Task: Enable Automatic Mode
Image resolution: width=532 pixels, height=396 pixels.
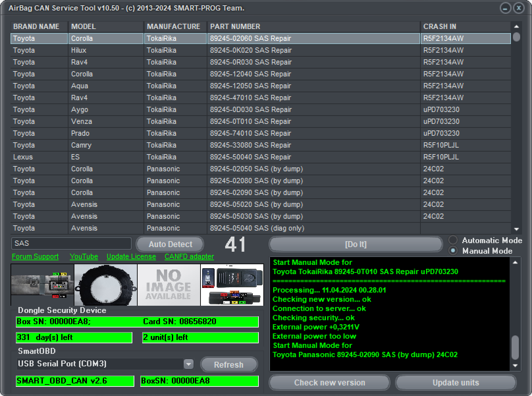Action: click(453, 240)
